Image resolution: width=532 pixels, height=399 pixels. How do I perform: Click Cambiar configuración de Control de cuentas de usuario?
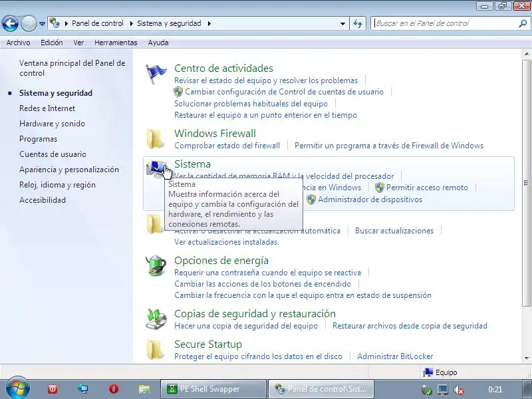[x=285, y=92]
